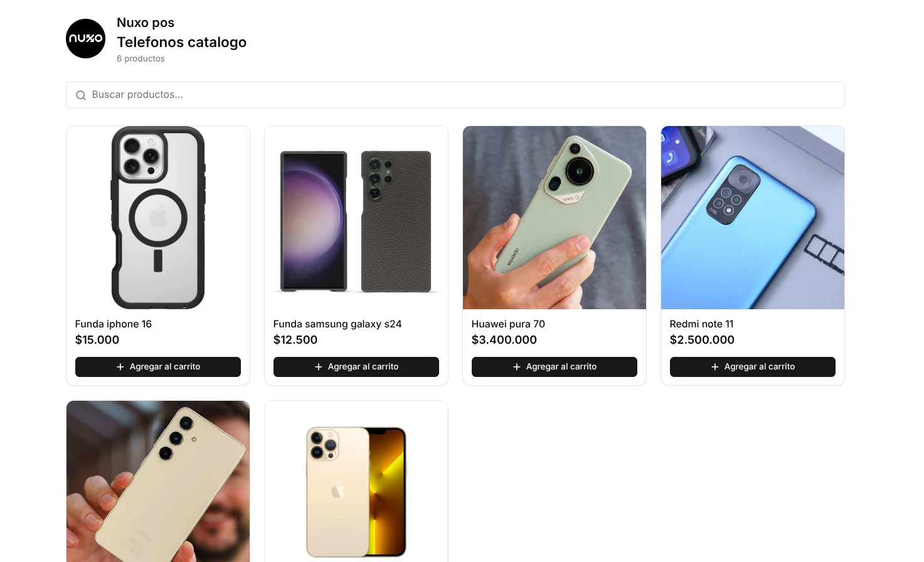
Task: Focus the Buscar productos search field
Action: pos(455,95)
